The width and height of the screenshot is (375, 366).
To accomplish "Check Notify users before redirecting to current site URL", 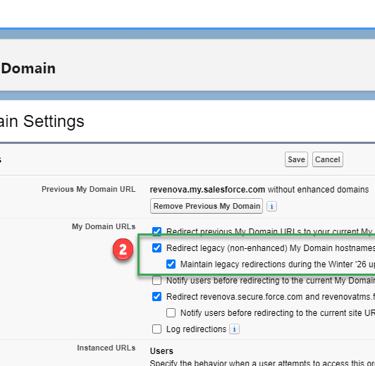I will [171, 313].
